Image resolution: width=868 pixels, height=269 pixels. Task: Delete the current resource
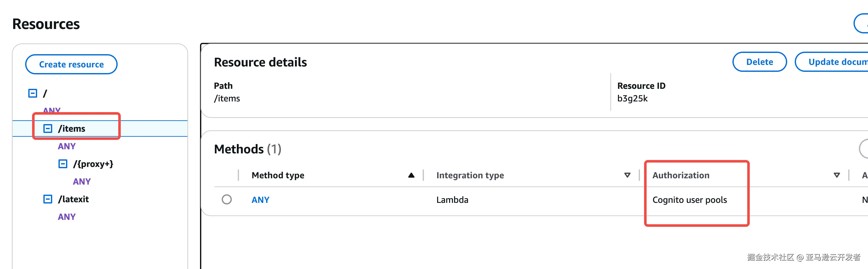[759, 62]
